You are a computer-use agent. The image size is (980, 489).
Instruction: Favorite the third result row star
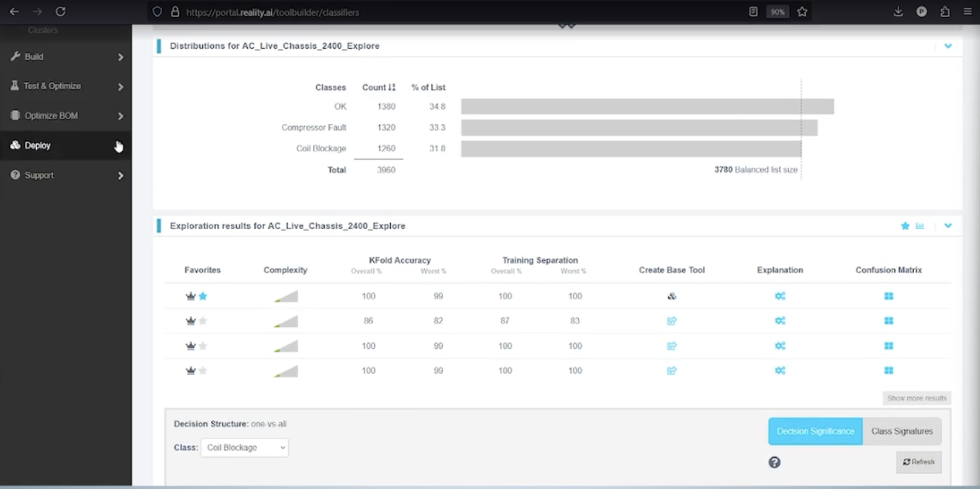[203, 346]
